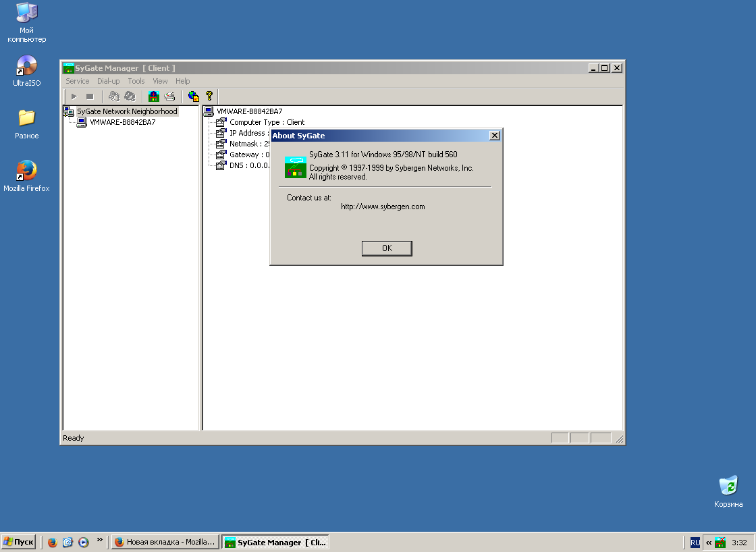
Task: Open the Пуск start menu
Action: tap(18, 542)
